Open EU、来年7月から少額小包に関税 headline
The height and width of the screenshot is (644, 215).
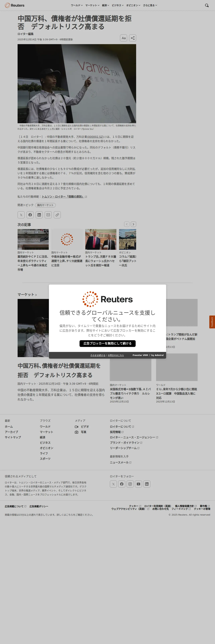click(x=177, y=394)
